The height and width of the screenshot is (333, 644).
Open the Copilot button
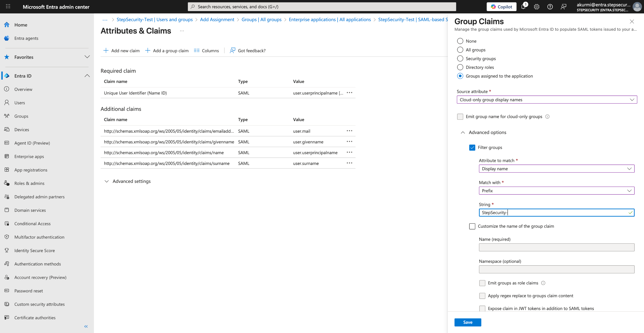point(501,7)
